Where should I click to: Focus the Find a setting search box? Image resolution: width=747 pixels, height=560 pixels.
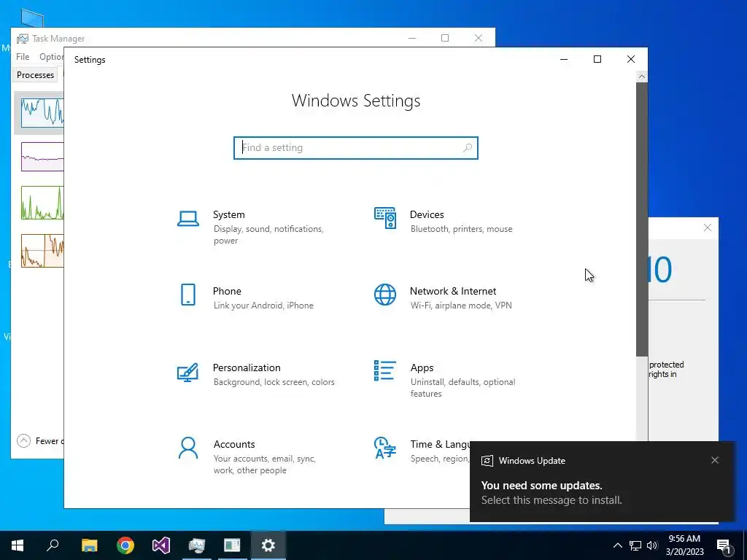point(355,147)
